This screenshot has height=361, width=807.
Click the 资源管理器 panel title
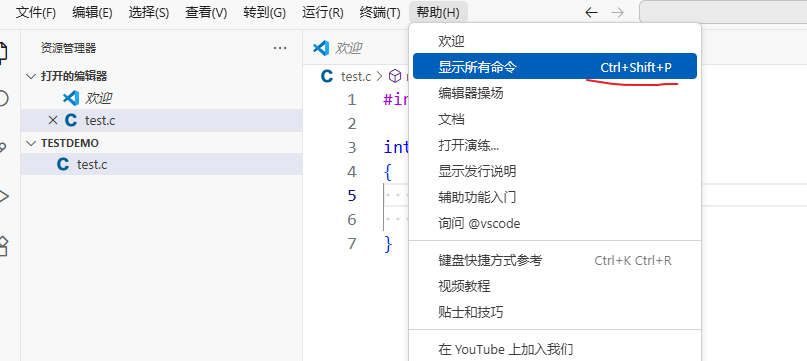[68, 48]
